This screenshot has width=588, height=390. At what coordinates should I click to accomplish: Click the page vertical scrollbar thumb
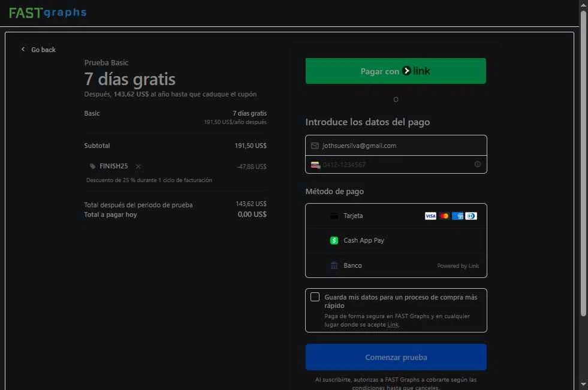point(583,163)
